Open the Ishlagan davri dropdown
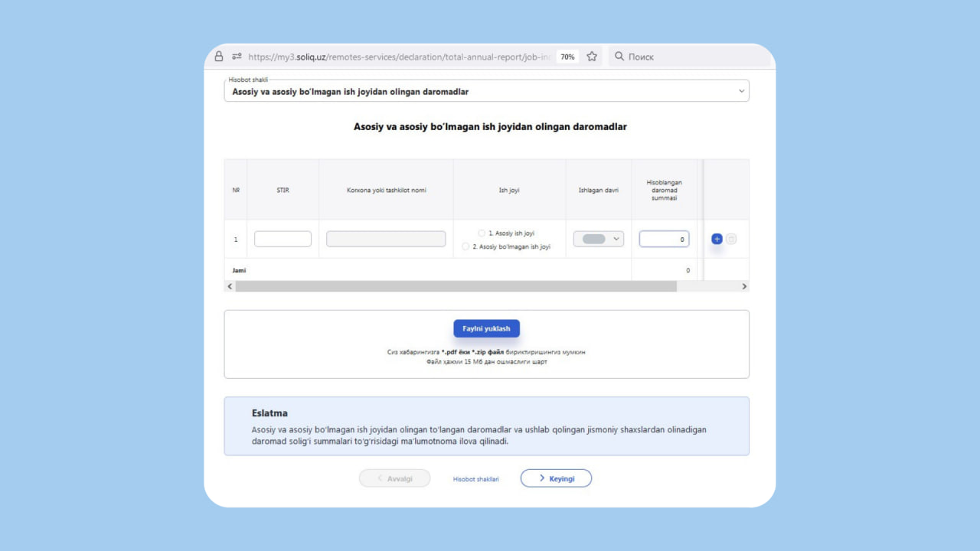 [x=599, y=239]
